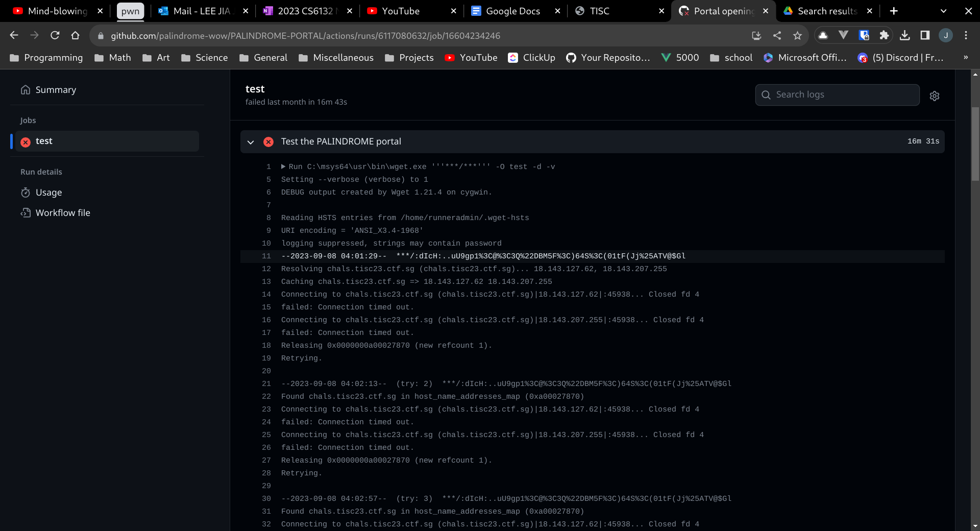Open a new browser tab
Image resolution: width=980 pixels, height=531 pixels.
click(x=894, y=11)
